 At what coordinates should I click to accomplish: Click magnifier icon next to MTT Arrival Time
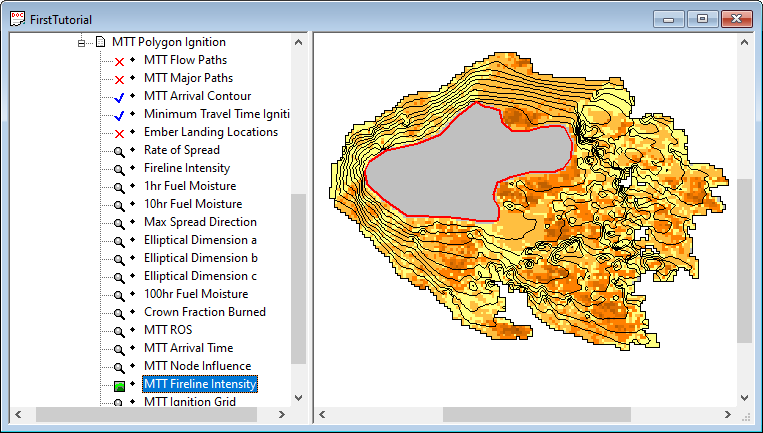pyautogui.click(x=119, y=349)
